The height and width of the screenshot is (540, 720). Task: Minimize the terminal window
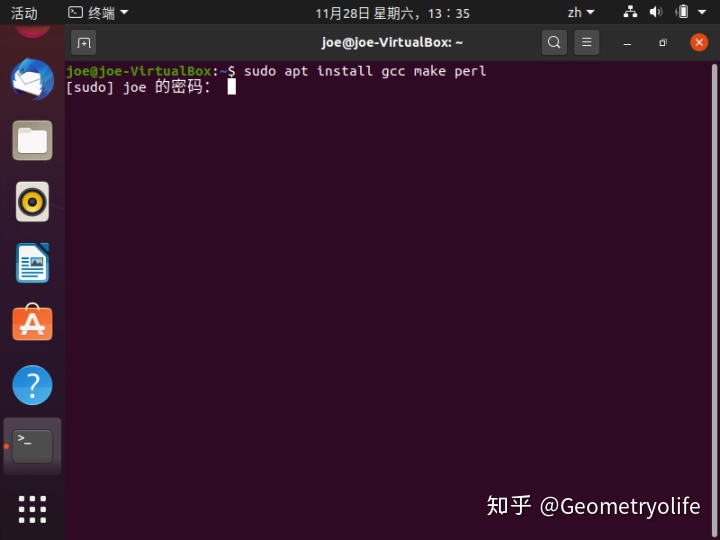coord(627,43)
